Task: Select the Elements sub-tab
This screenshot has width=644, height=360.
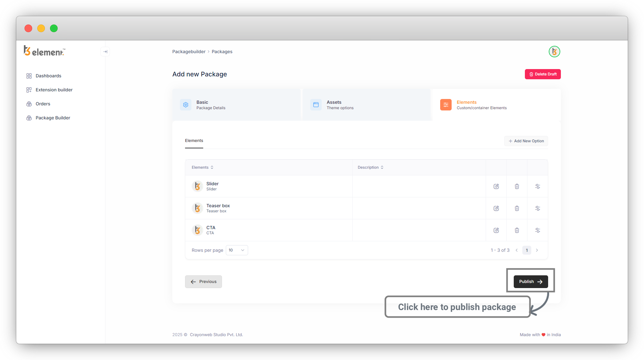Action: (x=194, y=141)
